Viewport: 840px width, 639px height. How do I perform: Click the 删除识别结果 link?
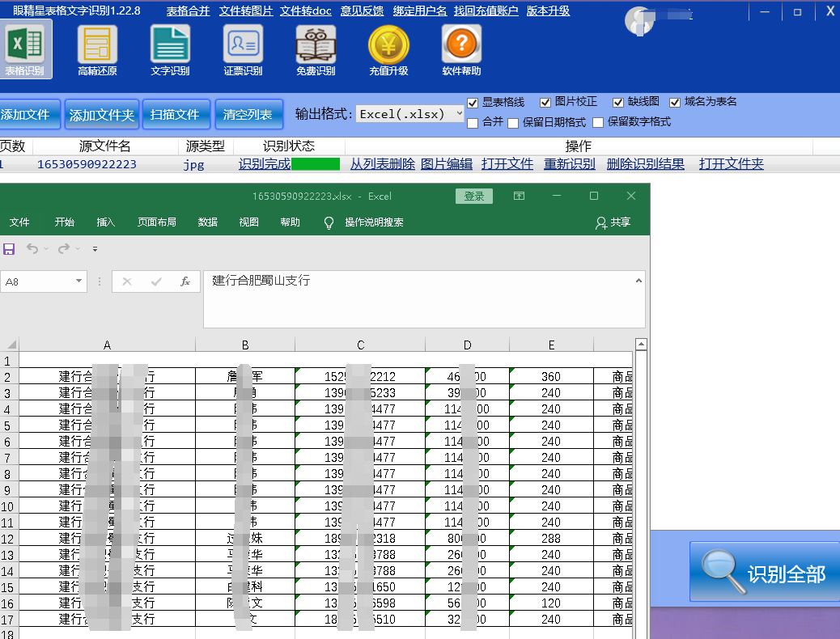(646, 164)
